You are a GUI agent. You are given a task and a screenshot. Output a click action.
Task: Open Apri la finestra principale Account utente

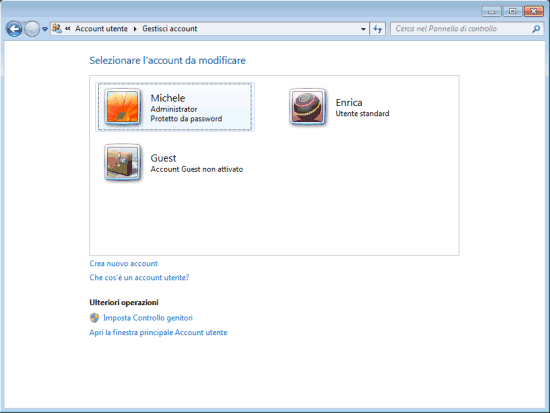coord(158,332)
